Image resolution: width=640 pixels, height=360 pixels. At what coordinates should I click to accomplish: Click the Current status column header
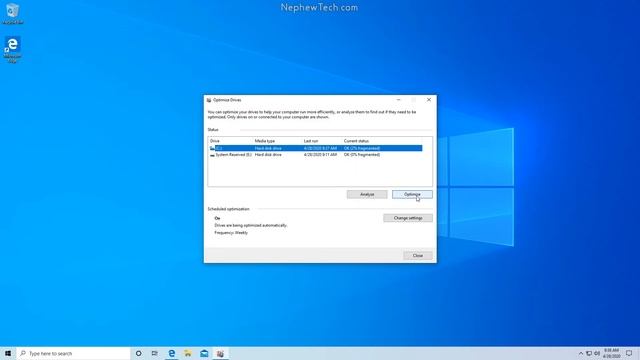[356, 141]
